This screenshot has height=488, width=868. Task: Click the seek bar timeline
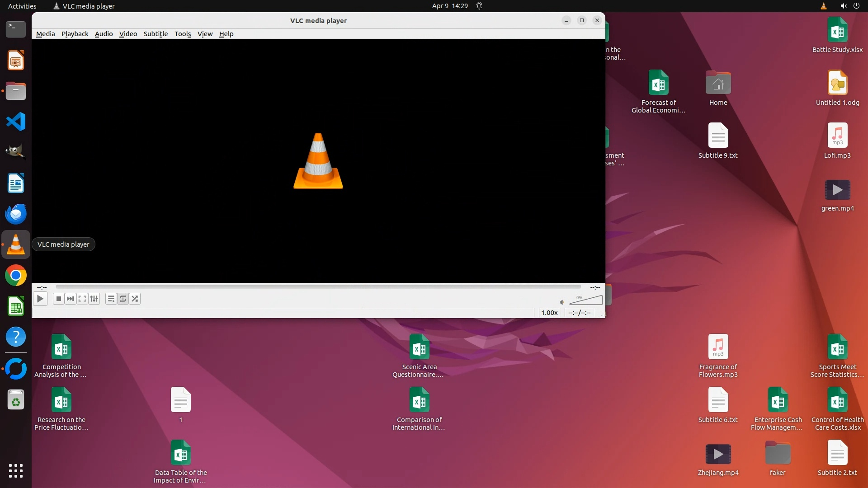[x=318, y=287]
